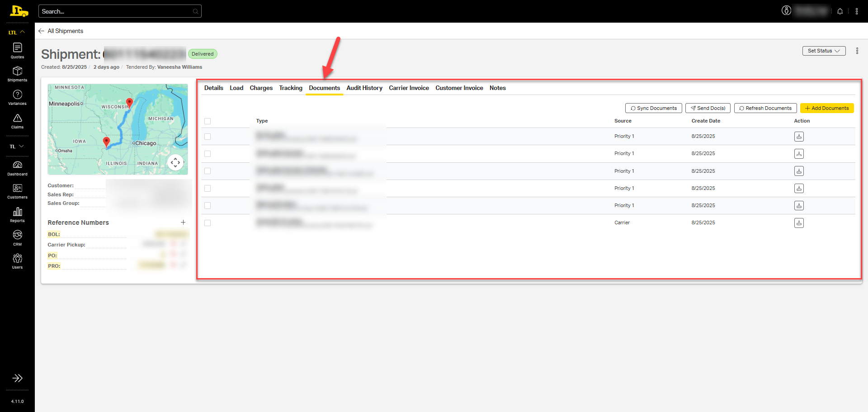Open the Quotes page from the sidebar
The image size is (868, 412).
click(17, 51)
